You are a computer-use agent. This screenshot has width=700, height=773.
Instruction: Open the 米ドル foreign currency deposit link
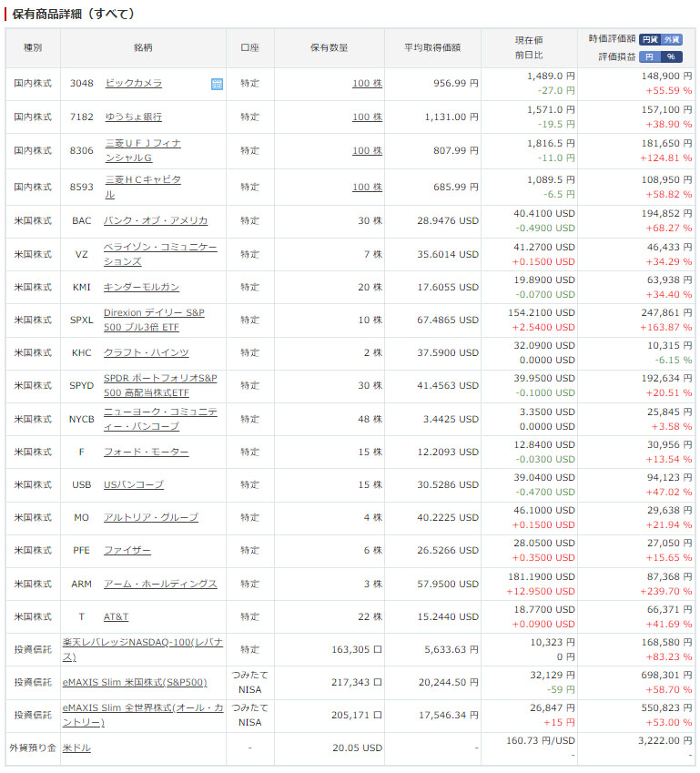76,748
